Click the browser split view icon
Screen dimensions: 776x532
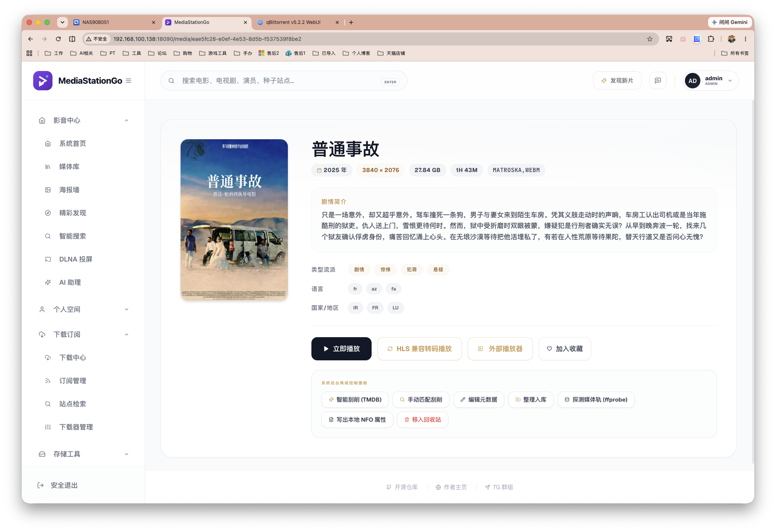click(x=72, y=39)
